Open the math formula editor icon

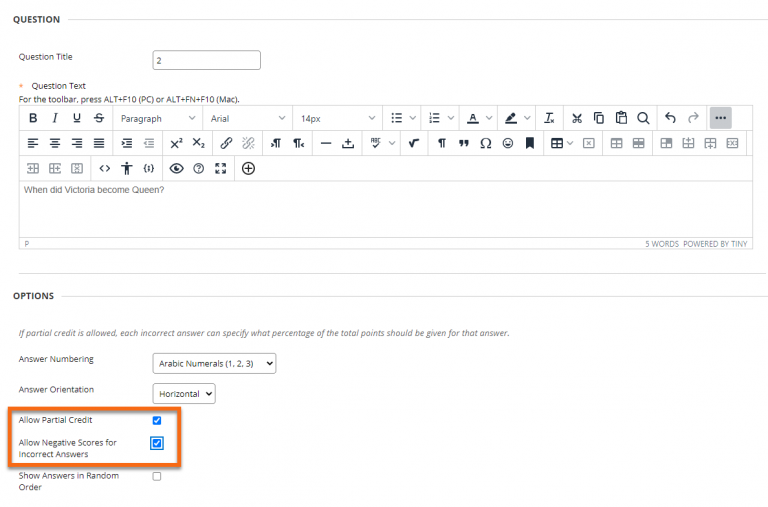414,144
